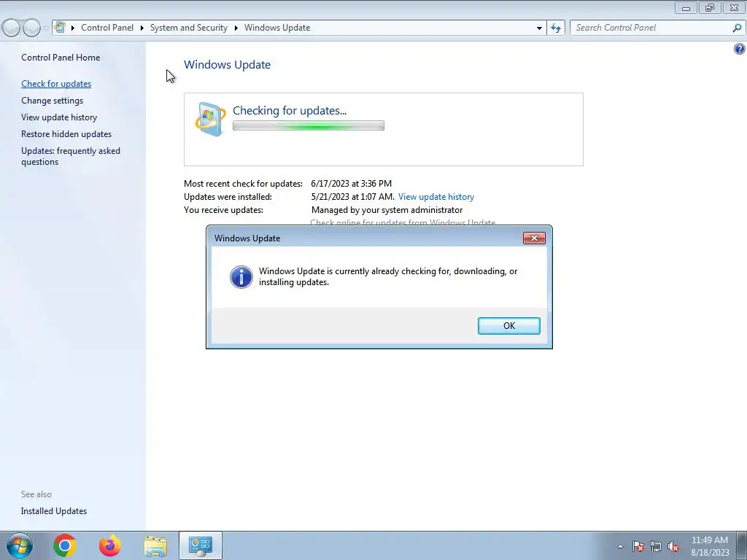Open the address bar history dropdown

click(x=539, y=28)
